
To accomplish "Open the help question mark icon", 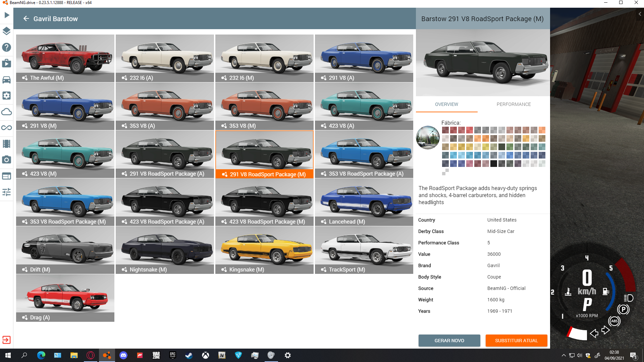I will [7, 47].
